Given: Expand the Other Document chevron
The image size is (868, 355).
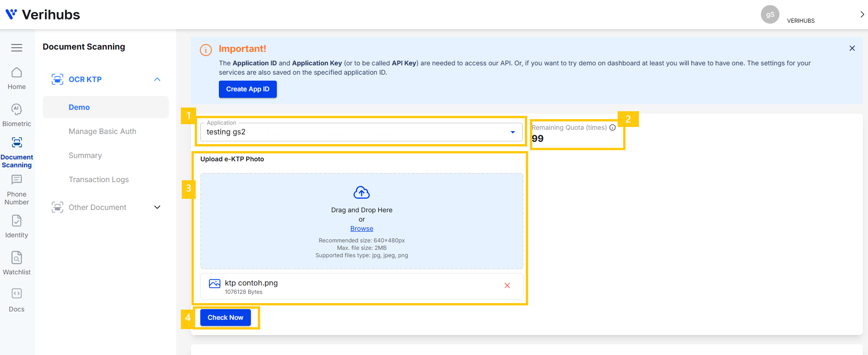Looking at the screenshot, I should pos(157,207).
